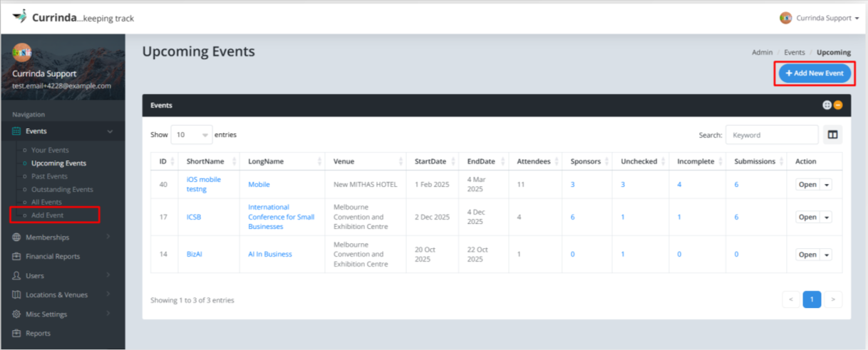The height and width of the screenshot is (350, 868).
Task: Open the AI In Business link
Action: tap(270, 254)
